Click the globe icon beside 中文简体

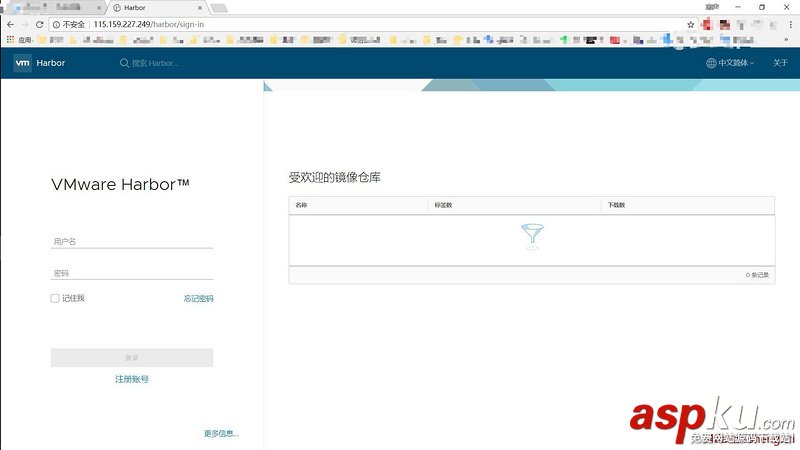pos(711,63)
